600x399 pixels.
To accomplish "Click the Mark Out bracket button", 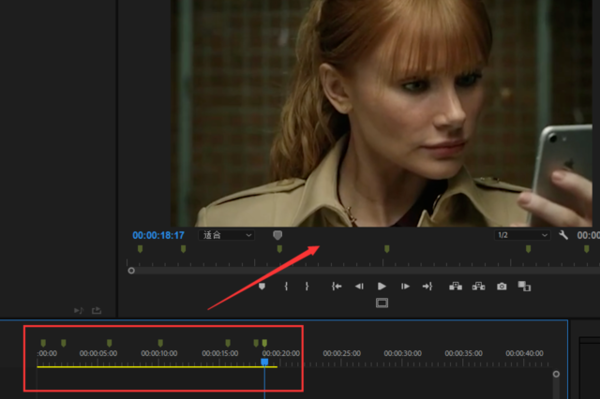I will pos(307,286).
